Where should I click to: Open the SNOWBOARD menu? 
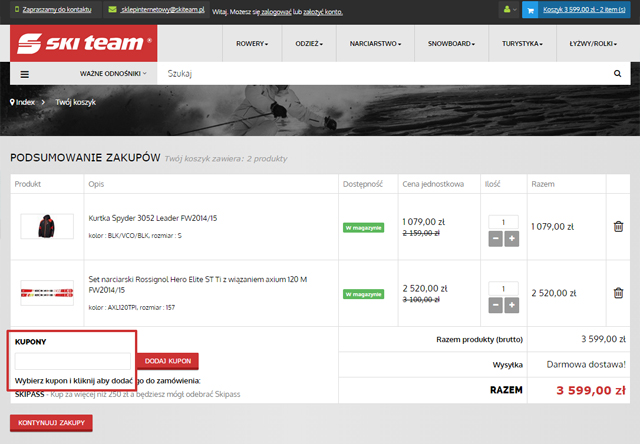tap(451, 44)
